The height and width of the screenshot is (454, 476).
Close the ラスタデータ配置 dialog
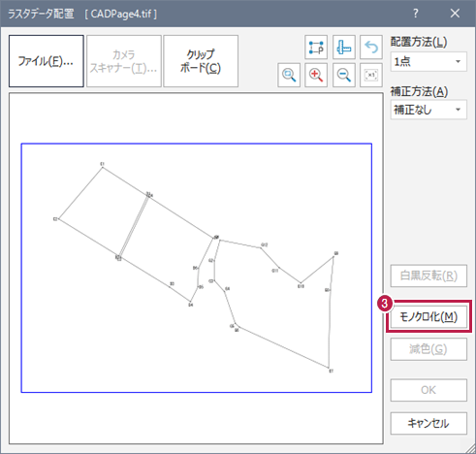coord(455,14)
